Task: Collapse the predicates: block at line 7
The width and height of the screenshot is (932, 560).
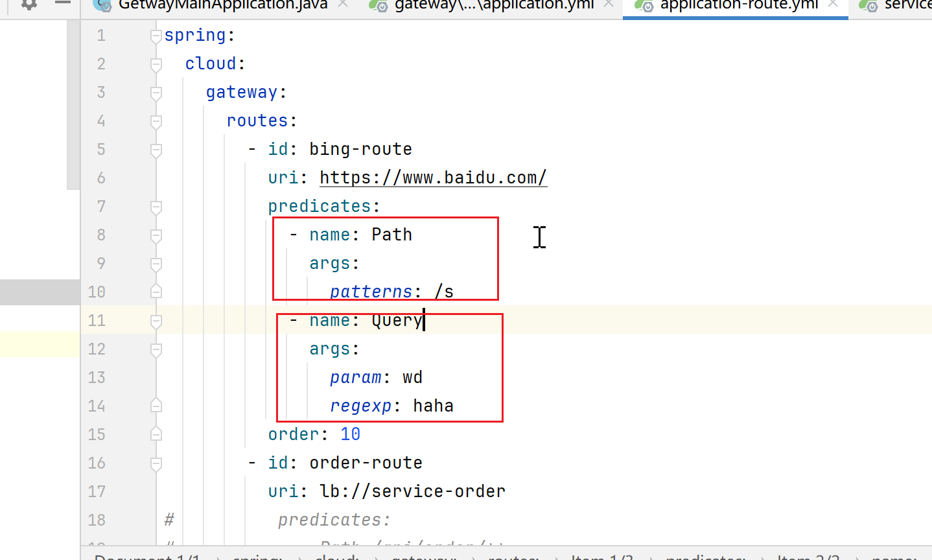Action: (156, 207)
